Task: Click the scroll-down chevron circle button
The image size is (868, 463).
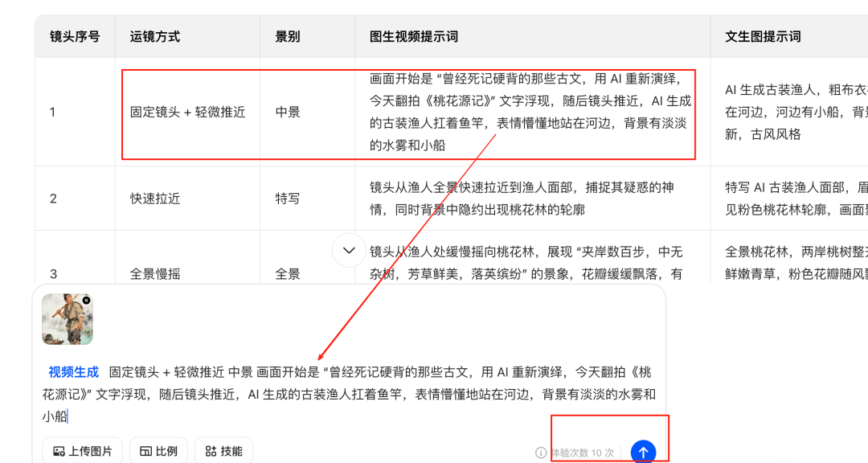Action: [349, 251]
